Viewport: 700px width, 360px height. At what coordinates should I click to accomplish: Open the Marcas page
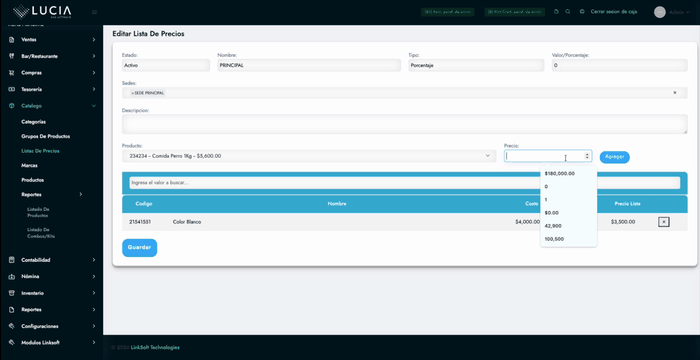(x=29, y=165)
